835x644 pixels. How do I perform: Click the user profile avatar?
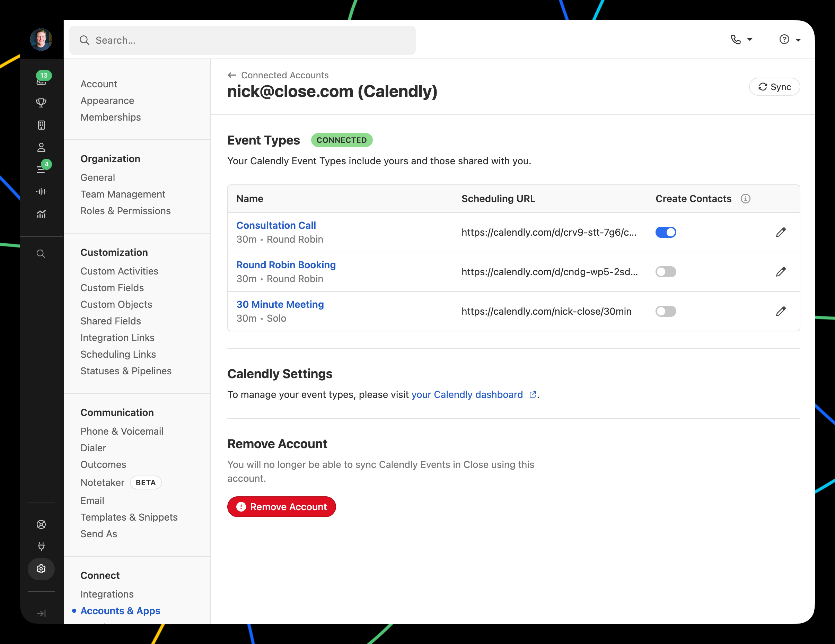point(41,40)
